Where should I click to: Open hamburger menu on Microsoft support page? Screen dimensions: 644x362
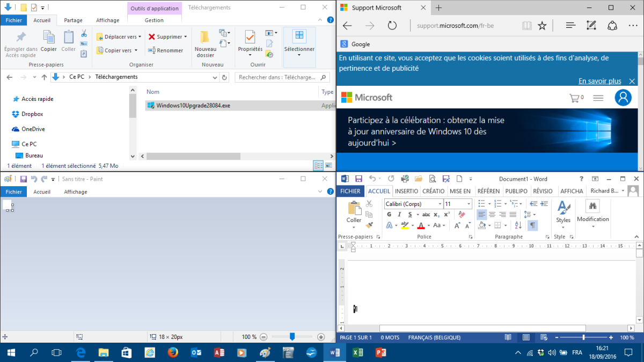(x=598, y=98)
